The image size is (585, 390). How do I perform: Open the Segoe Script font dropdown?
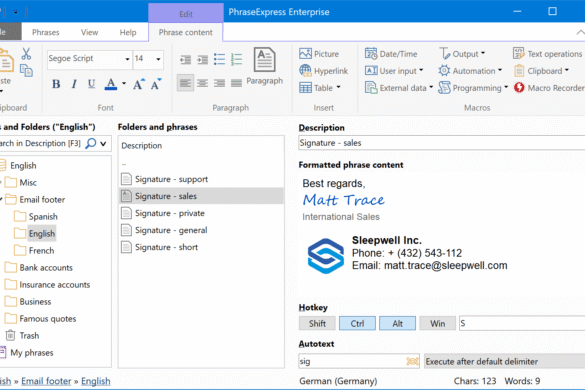127,59
